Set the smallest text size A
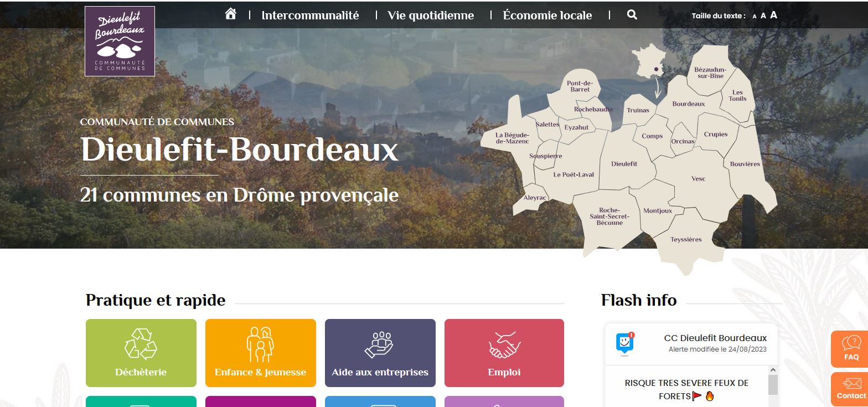This screenshot has height=407, width=868. (x=755, y=17)
